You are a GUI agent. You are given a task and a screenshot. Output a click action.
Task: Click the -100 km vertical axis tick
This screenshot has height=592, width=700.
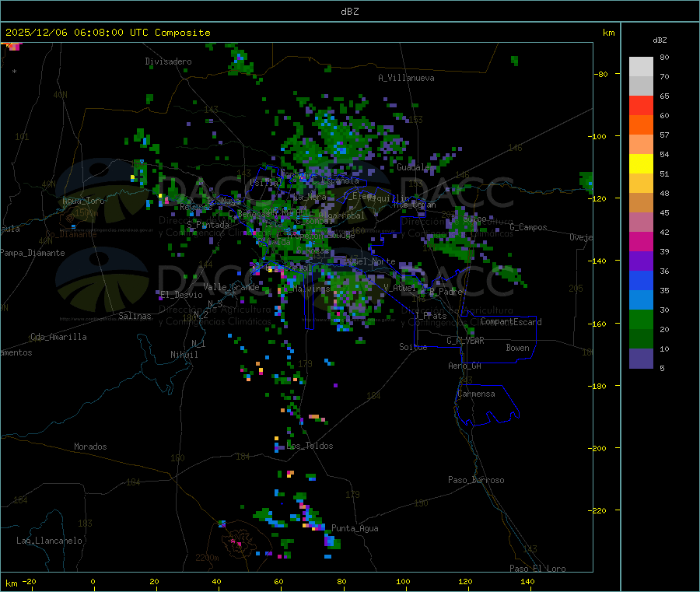click(597, 136)
